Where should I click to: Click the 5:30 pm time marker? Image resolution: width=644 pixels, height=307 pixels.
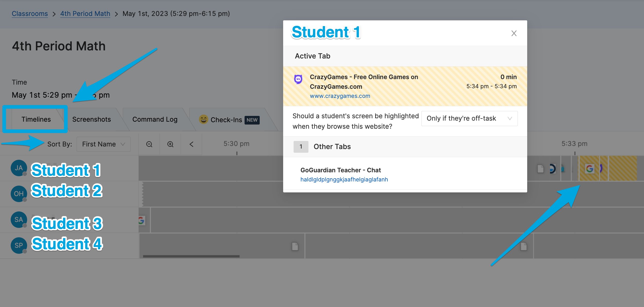236,144
